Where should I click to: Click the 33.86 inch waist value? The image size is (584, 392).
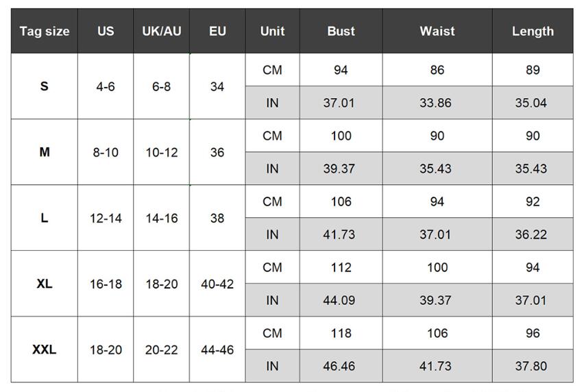coord(436,103)
